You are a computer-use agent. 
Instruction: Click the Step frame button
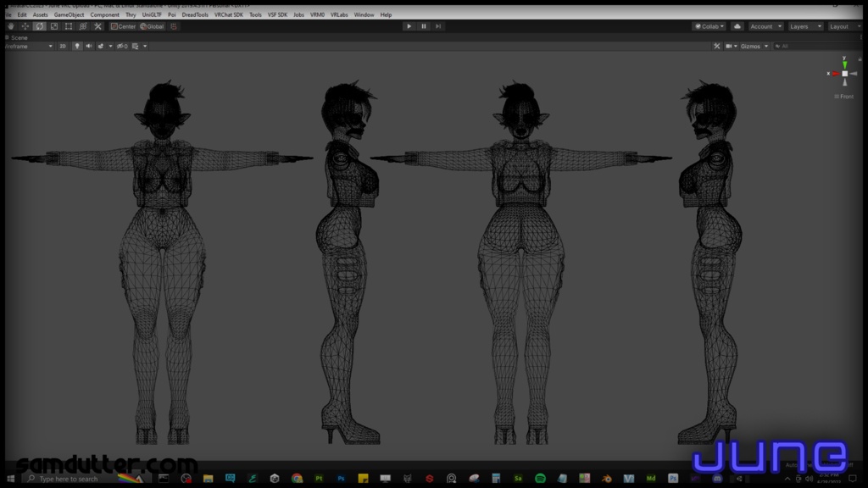[438, 26]
